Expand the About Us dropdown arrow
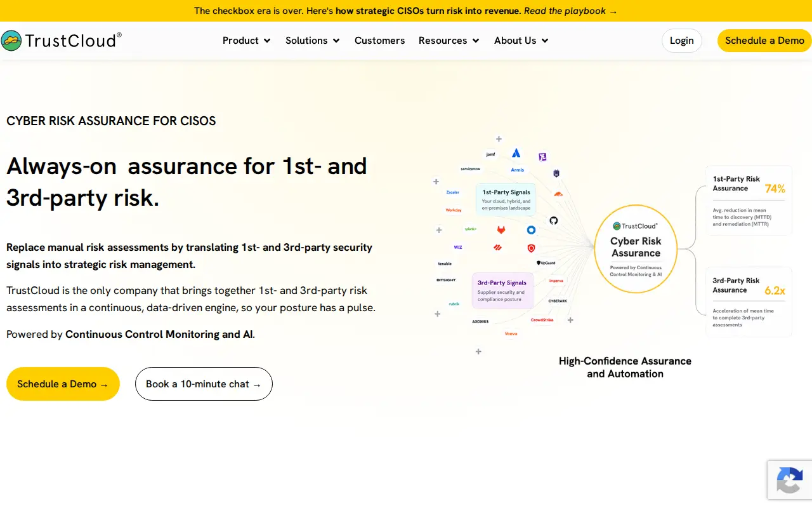 [544, 41]
